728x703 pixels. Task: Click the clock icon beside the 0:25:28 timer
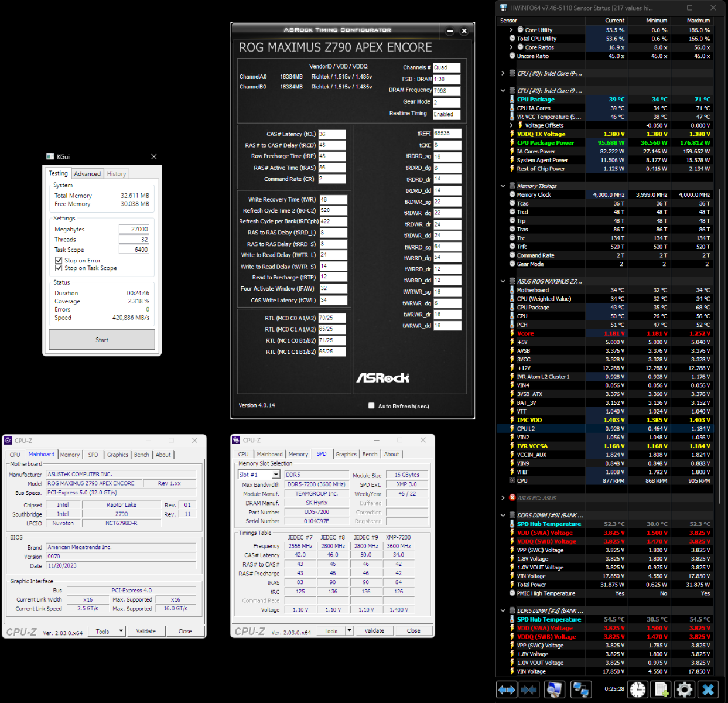(x=638, y=690)
